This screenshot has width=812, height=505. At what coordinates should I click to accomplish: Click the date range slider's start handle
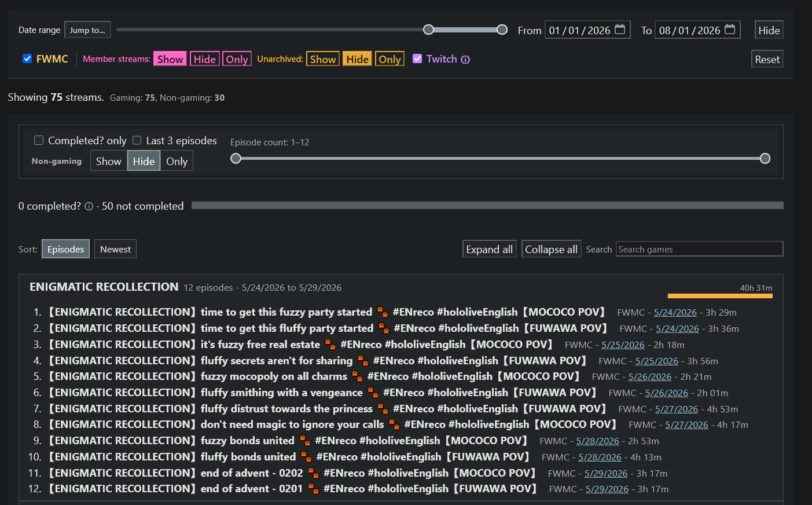[x=428, y=30]
